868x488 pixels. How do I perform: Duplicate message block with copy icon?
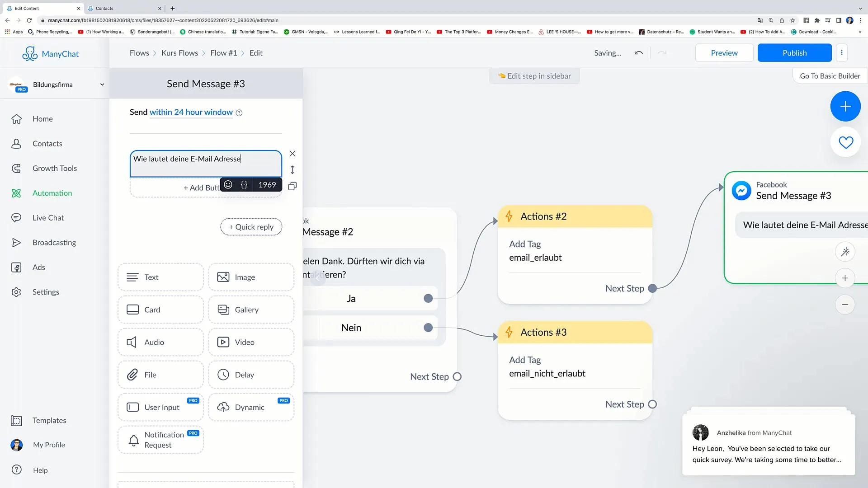(292, 186)
